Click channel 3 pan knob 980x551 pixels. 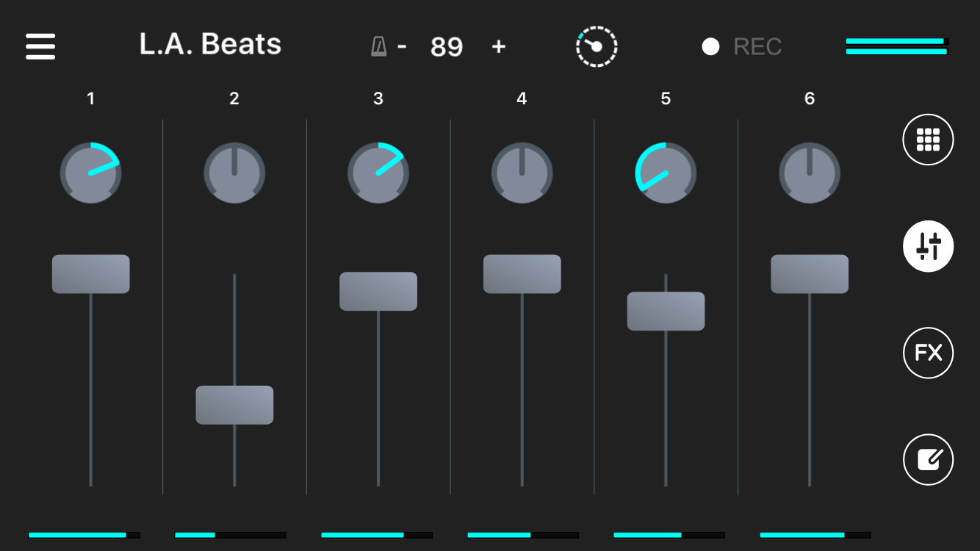click(378, 173)
